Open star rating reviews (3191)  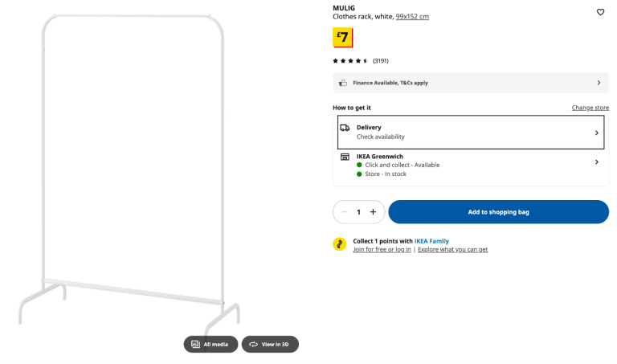[361, 60]
